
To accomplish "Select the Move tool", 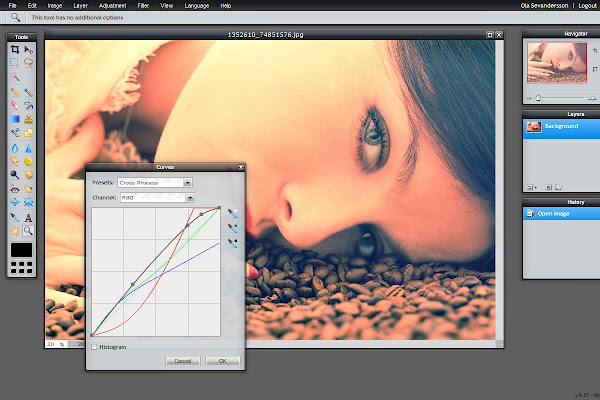I will coord(28,49).
